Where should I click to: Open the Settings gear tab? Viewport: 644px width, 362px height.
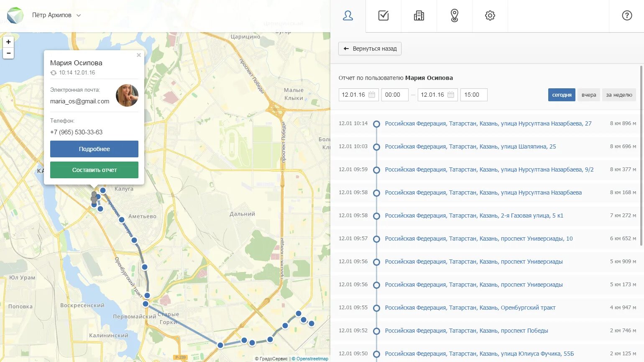pos(490,16)
